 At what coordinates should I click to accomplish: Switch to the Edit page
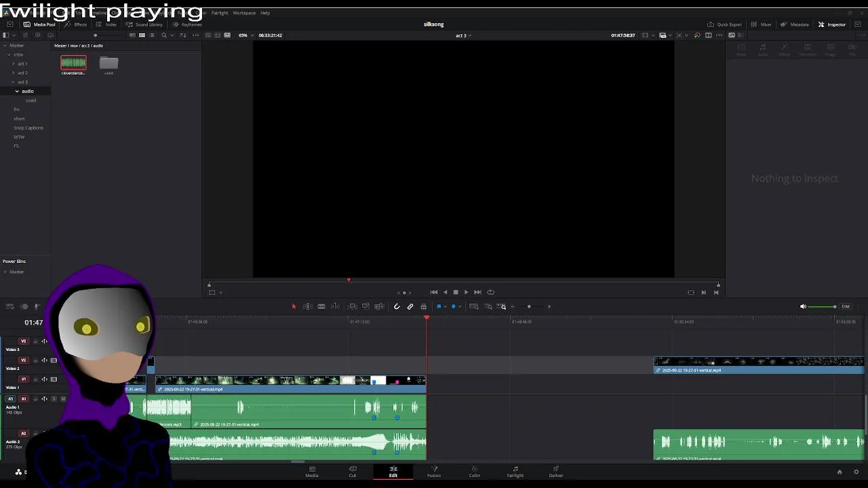(393, 471)
